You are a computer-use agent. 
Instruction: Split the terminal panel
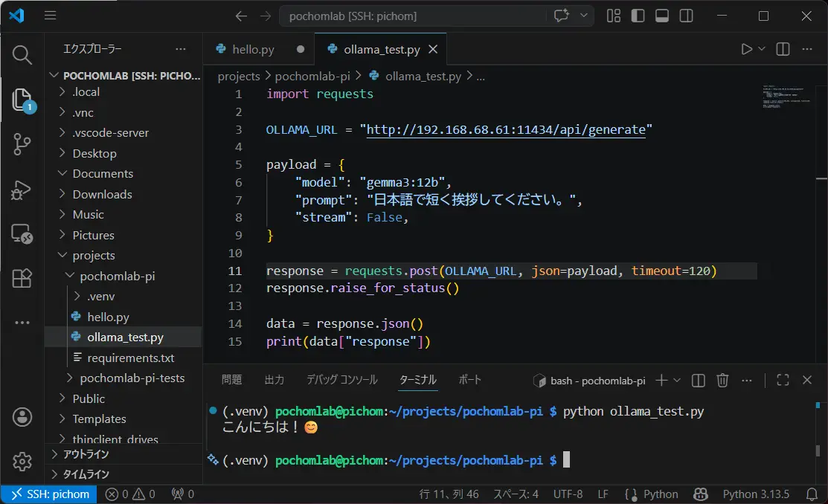tap(698, 380)
